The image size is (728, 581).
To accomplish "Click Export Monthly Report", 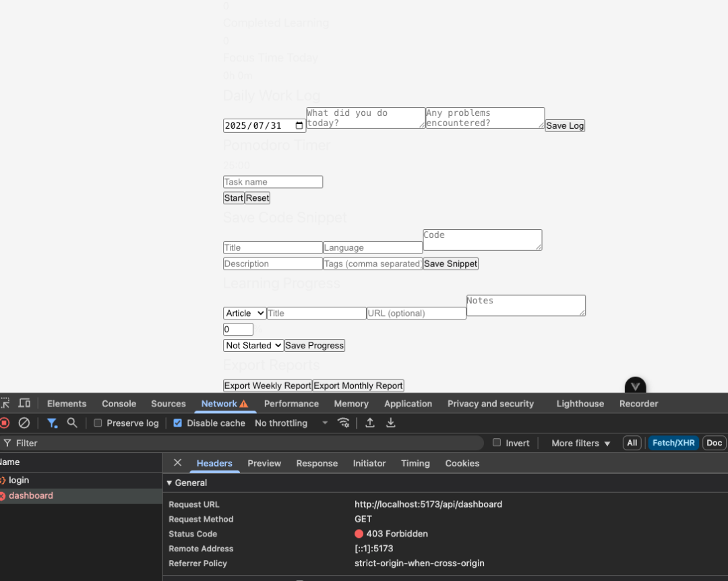I will 358,386.
